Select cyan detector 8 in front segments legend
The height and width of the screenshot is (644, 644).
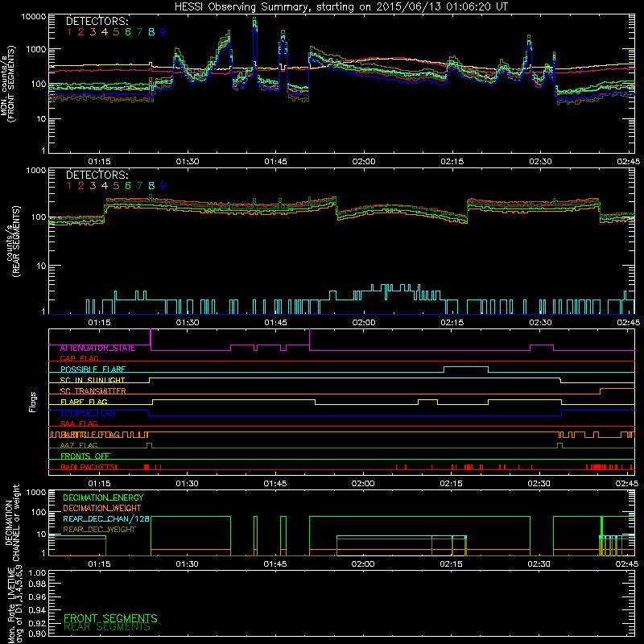click(x=151, y=32)
